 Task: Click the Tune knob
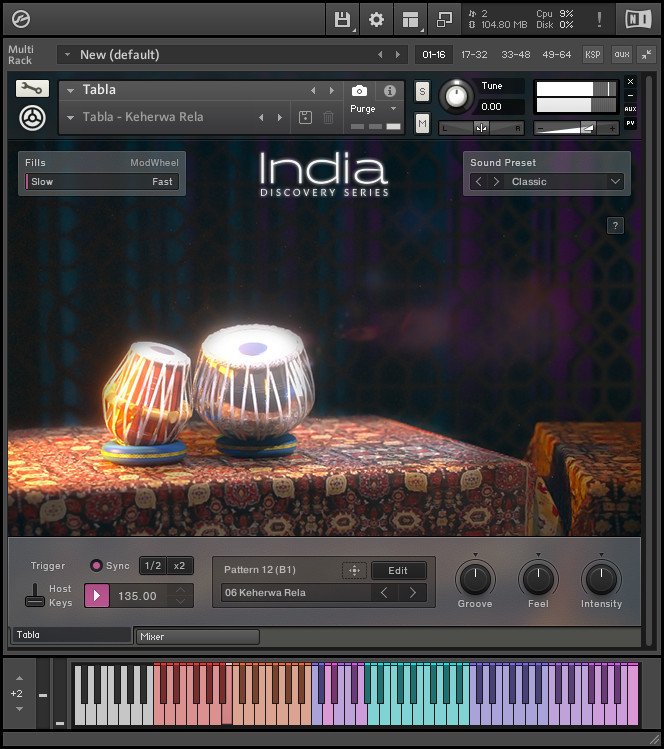tap(456, 96)
